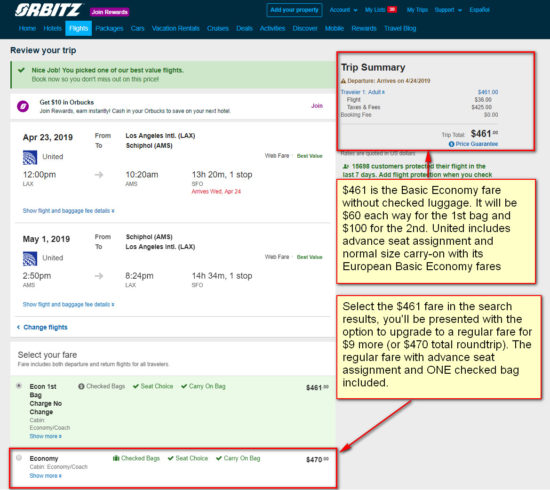Click the Orbitz logo
Viewport: 550px width, 490px height.
coord(48,10)
